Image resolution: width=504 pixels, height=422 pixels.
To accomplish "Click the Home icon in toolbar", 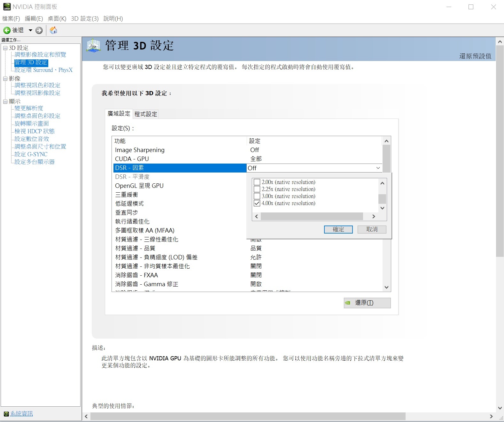I will [x=54, y=30].
